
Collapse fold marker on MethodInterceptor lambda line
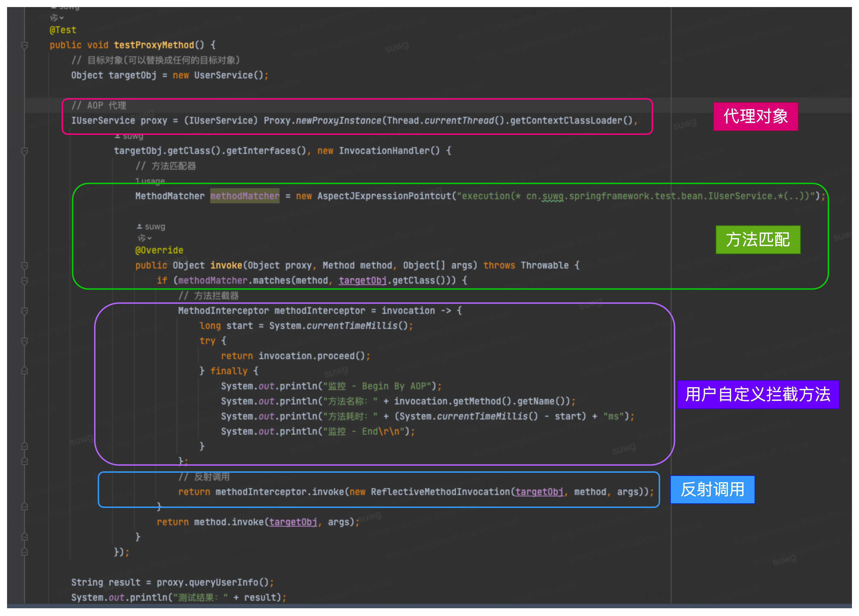tap(25, 311)
